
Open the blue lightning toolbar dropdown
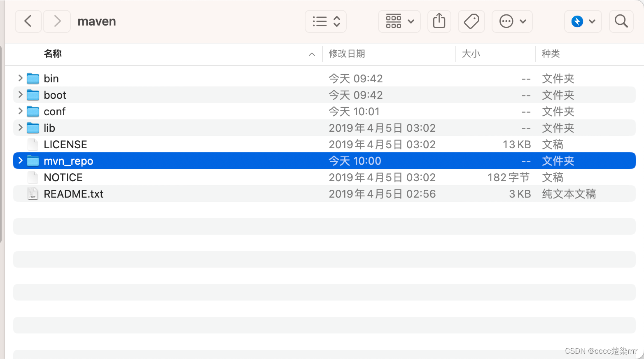click(x=583, y=21)
